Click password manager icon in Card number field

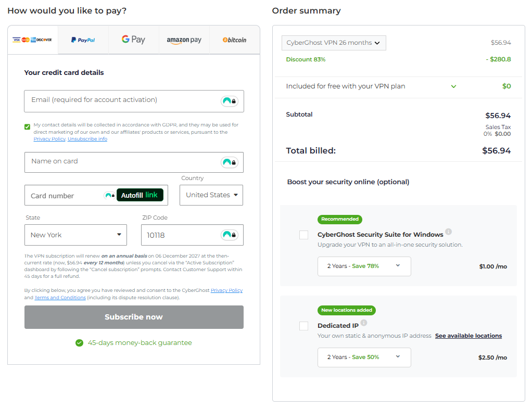point(109,195)
